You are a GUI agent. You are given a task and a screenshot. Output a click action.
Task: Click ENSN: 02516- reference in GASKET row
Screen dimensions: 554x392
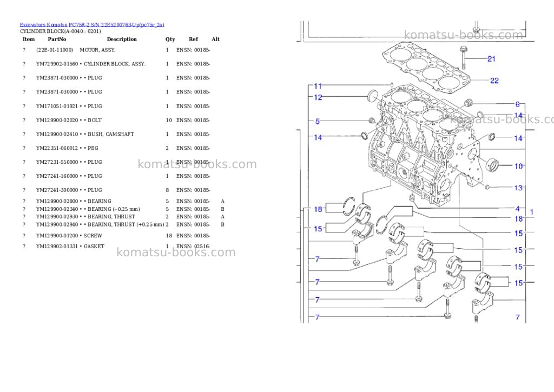click(193, 247)
